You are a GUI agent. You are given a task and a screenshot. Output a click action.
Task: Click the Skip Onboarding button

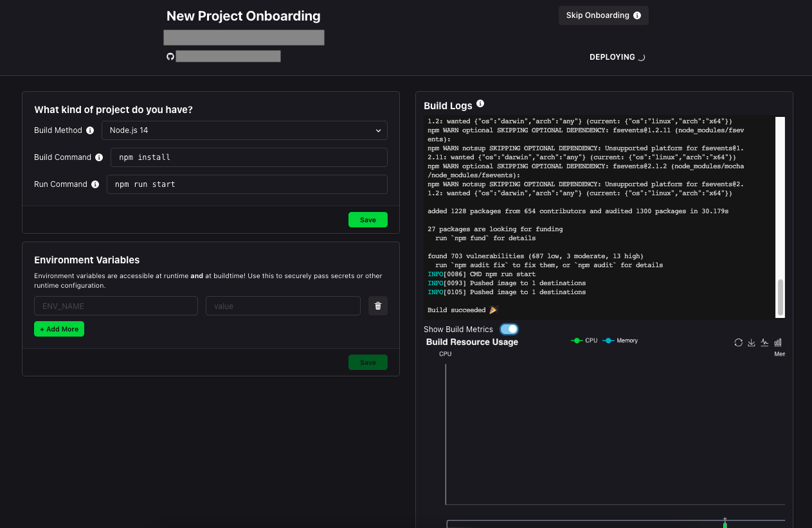point(603,15)
